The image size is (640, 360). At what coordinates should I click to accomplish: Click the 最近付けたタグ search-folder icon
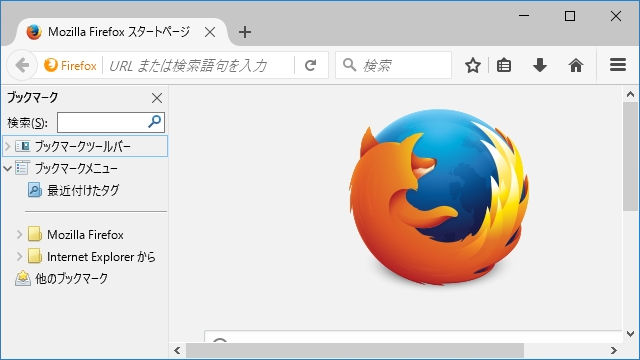tap(35, 190)
